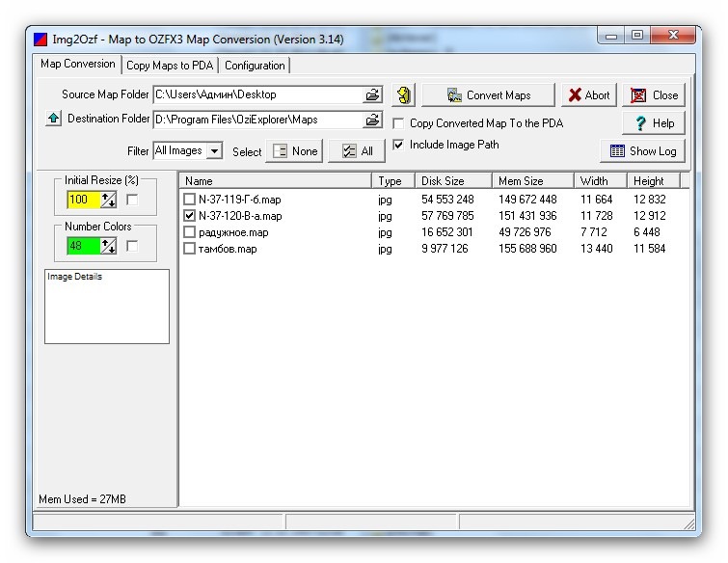
Task: Click the Image Details box
Action: pyautogui.click(x=107, y=307)
